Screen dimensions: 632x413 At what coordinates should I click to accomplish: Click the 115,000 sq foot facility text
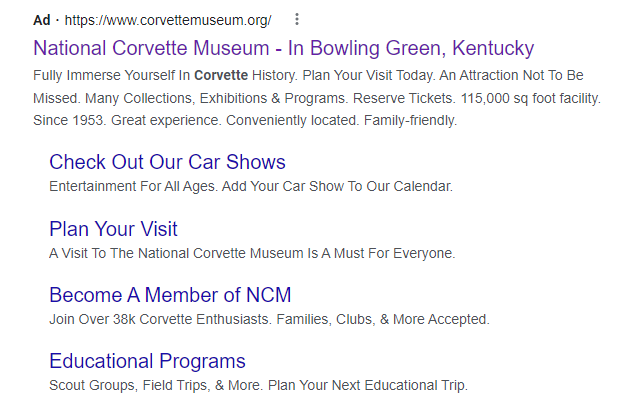tap(530, 98)
